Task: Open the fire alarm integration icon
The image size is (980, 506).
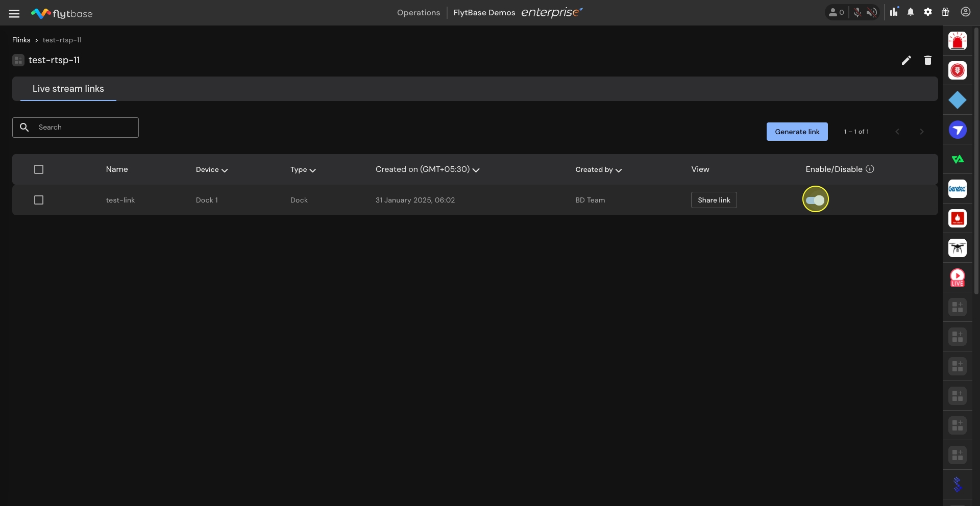Action: click(x=957, y=219)
